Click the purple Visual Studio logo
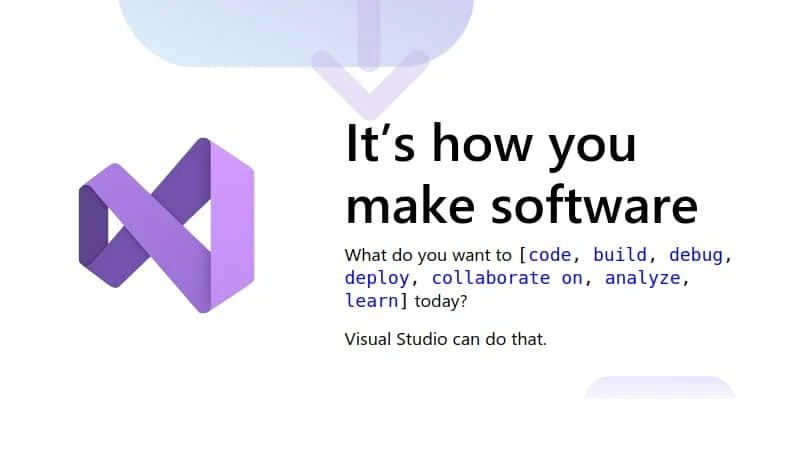 pyautogui.click(x=166, y=225)
